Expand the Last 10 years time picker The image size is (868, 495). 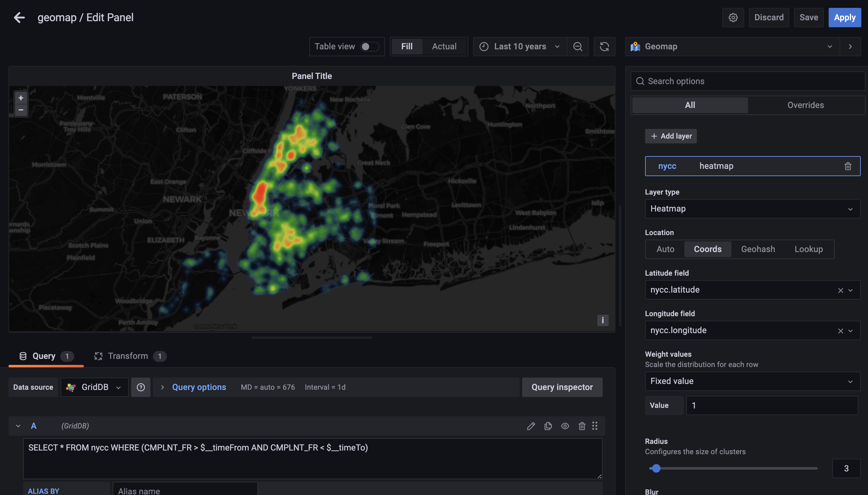[x=520, y=46]
